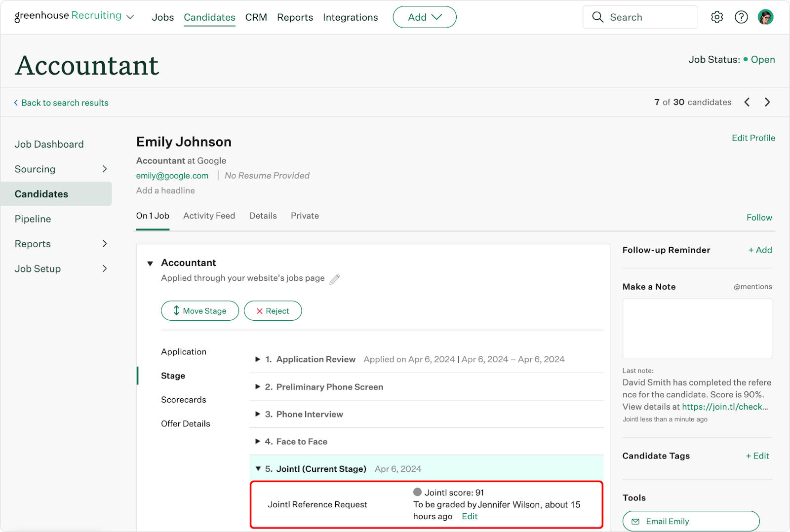Open the Candidates top menu

click(x=209, y=17)
